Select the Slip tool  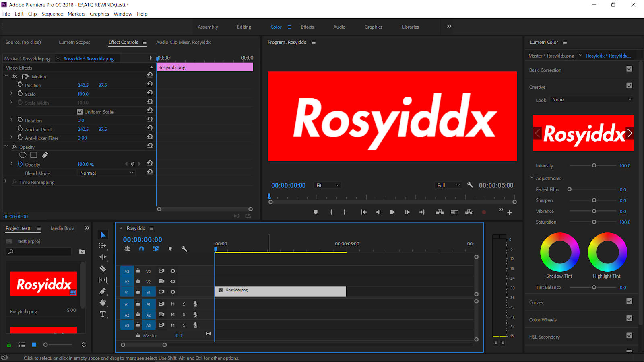point(103,280)
